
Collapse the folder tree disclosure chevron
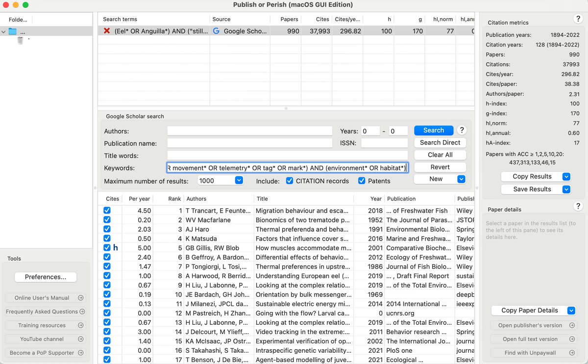(4, 32)
